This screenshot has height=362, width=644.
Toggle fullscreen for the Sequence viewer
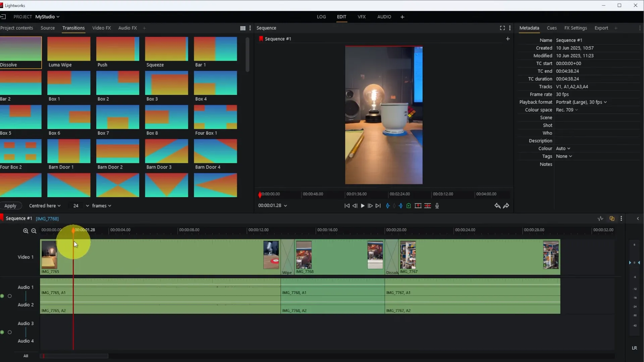[x=502, y=28]
